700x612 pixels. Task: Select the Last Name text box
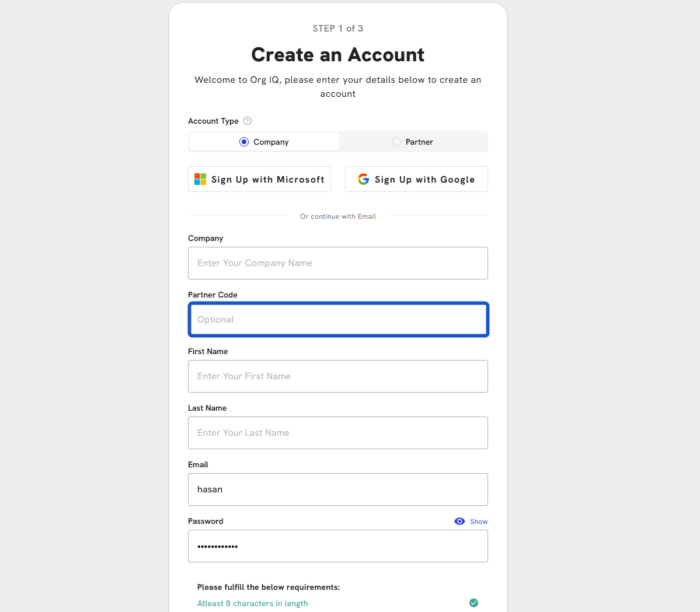337,433
